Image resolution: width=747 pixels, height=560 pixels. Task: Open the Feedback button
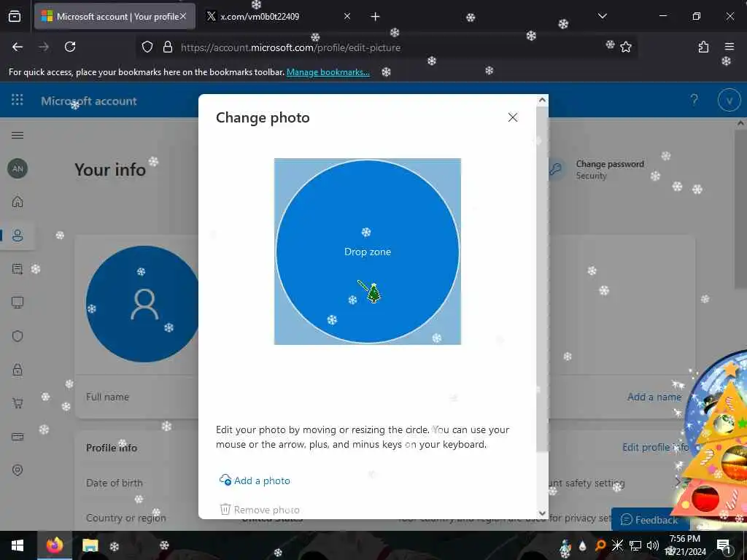pyautogui.click(x=649, y=519)
